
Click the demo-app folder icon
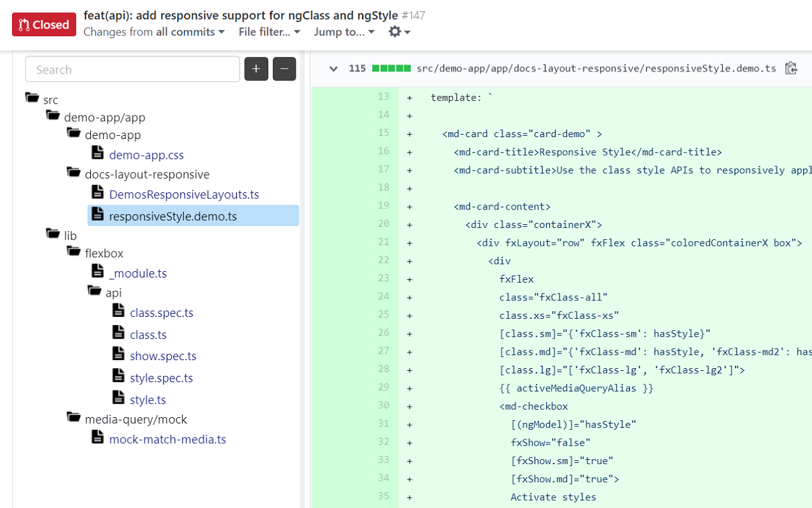pyautogui.click(x=74, y=133)
